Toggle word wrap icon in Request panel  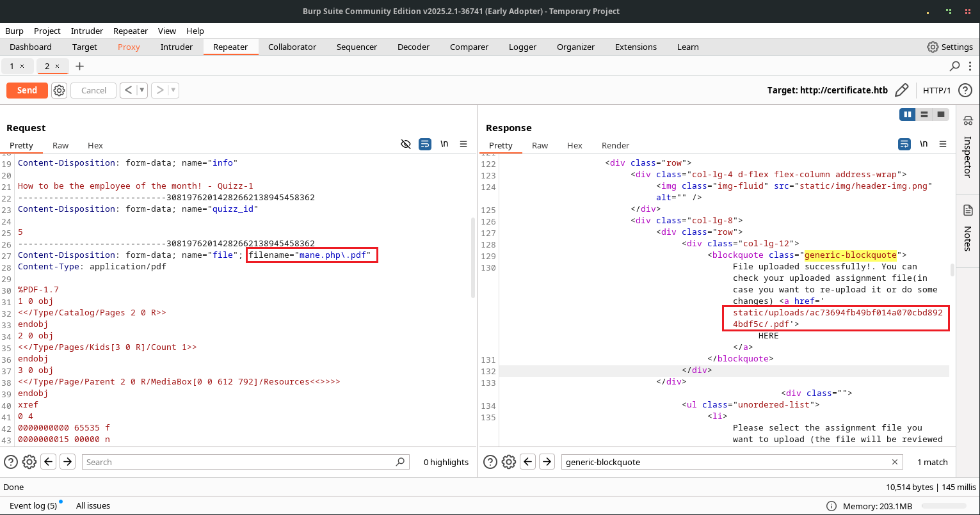(425, 145)
